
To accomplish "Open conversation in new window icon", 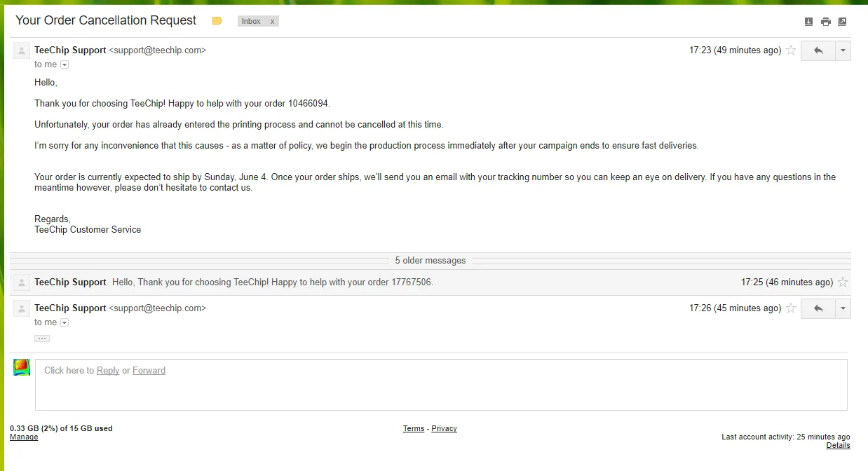I will (842, 22).
